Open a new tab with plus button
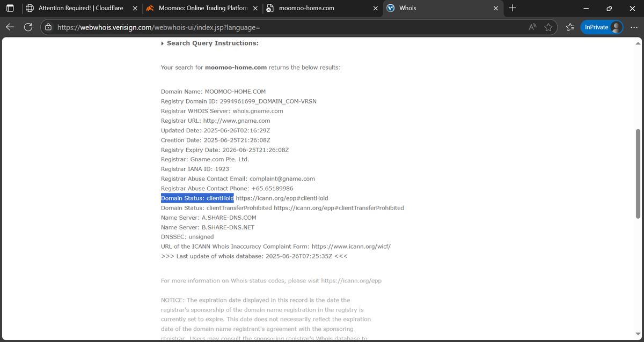Image resolution: width=644 pixels, height=342 pixels. (x=512, y=8)
